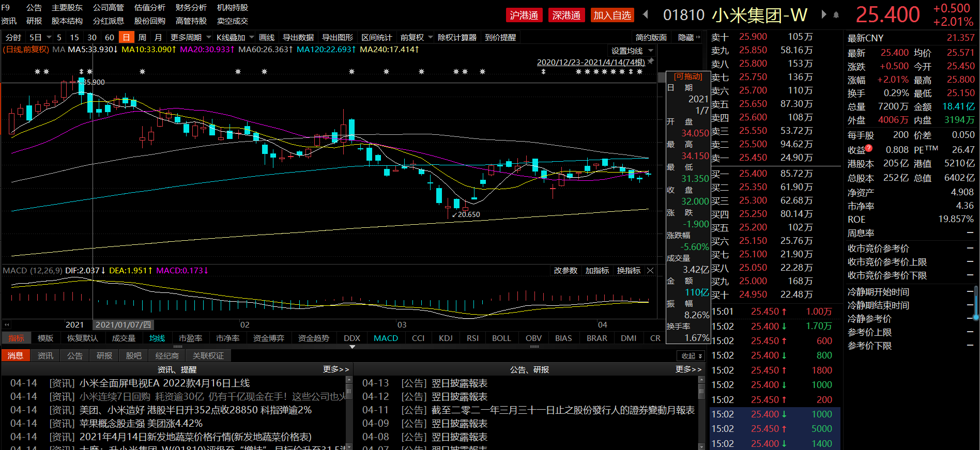Viewport: 980px width, 450px height.
Task: Toggle 成交量 volume indicator
Action: 124,338
